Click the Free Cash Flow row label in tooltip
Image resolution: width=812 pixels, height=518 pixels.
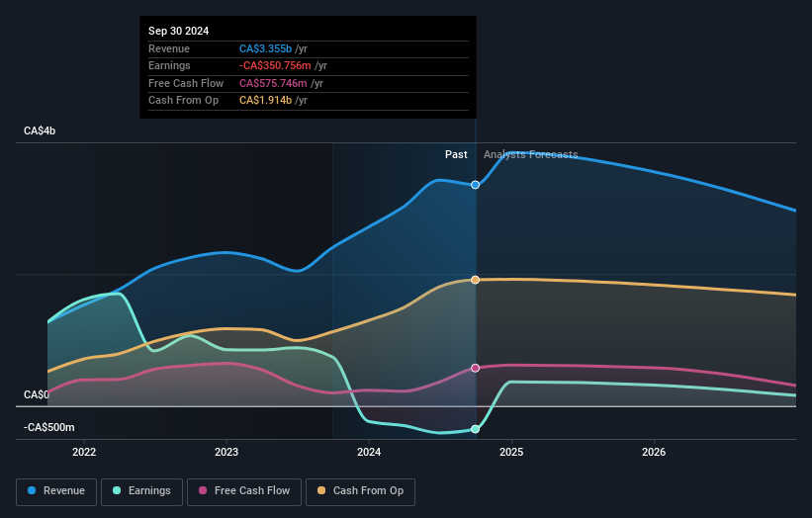click(x=186, y=83)
